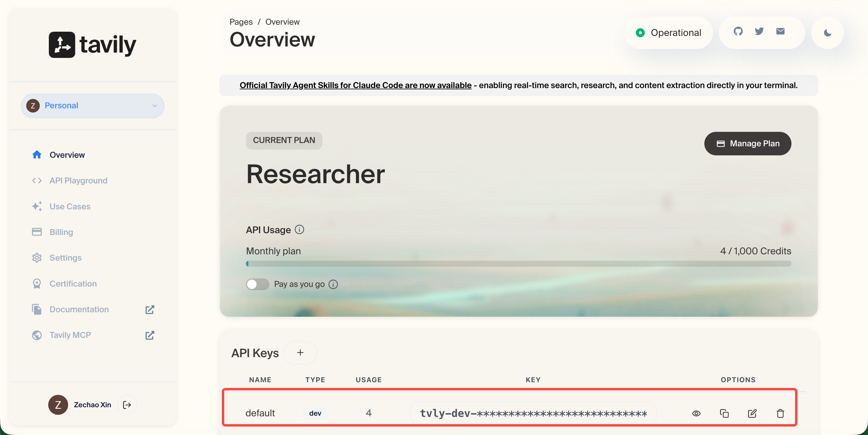Expand the Personal account dropdown
868x435 pixels.
click(93, 106)
